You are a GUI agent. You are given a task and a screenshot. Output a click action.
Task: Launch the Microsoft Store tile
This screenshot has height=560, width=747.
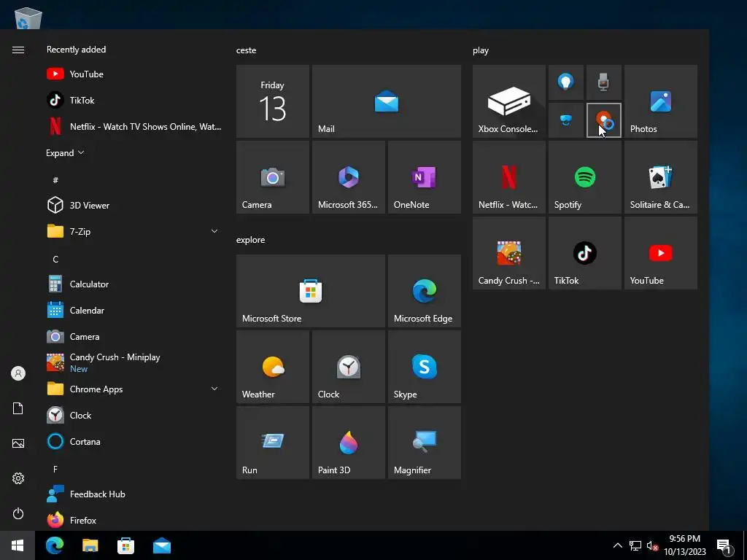tap(311, 291)
